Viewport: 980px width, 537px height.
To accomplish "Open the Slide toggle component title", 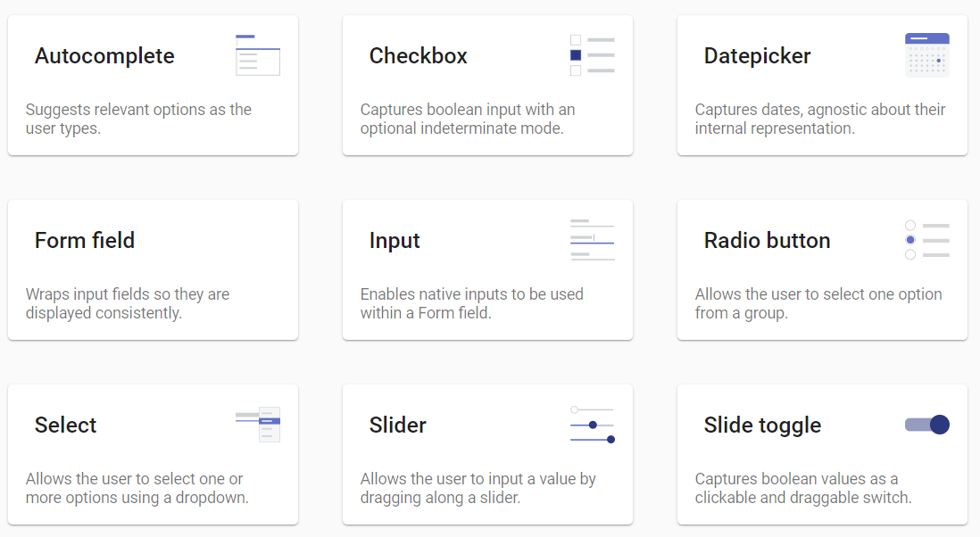I will pyautogui.click(x=762, y=425).
